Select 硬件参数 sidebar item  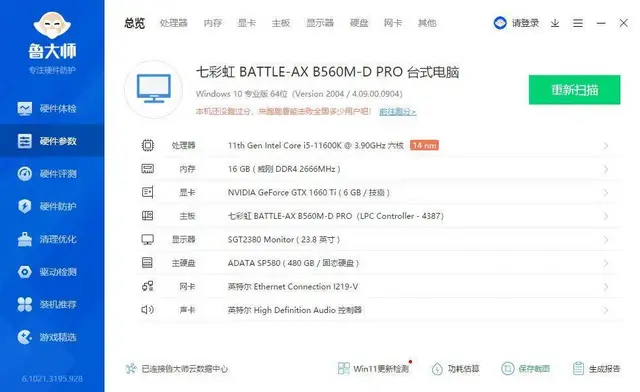tap(52, 141)
